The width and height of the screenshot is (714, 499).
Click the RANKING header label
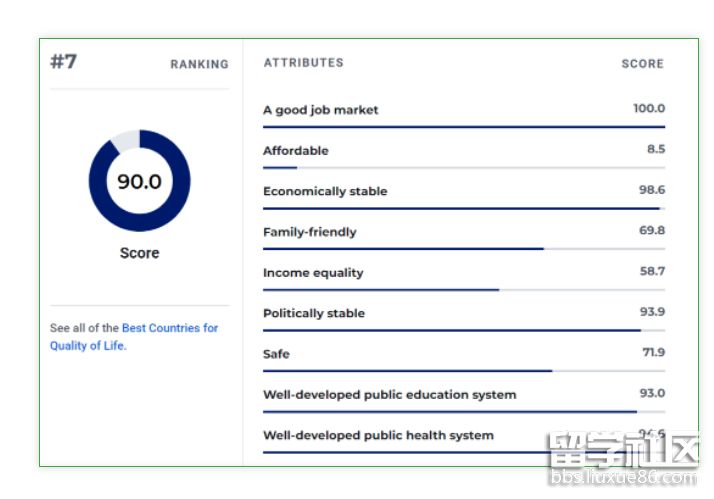click(199, 64)
